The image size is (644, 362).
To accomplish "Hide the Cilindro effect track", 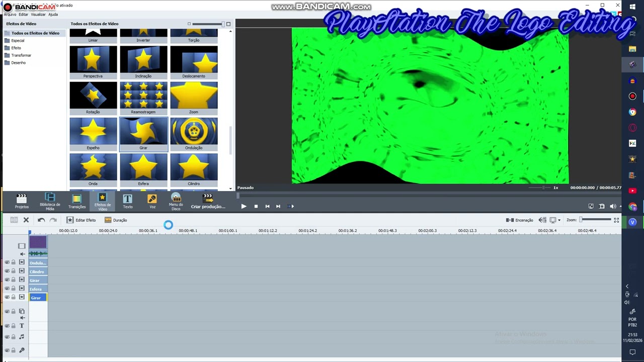I will [x=7, y=271].
